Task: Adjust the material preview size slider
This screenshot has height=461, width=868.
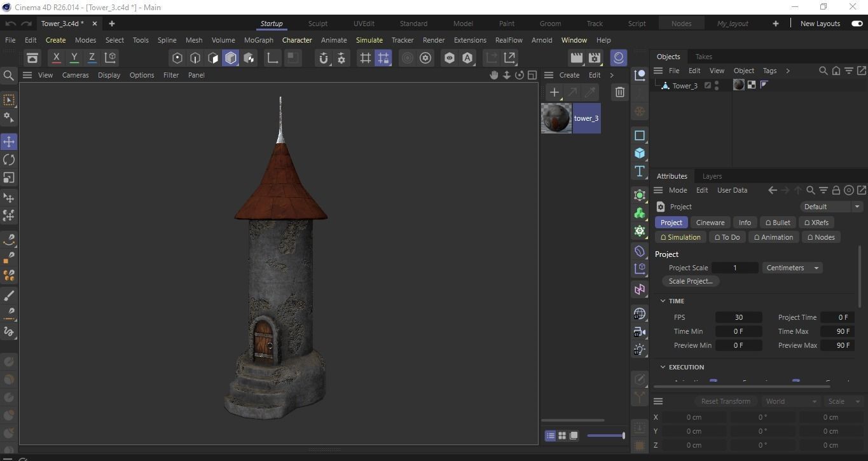Action: click(606, 436)
